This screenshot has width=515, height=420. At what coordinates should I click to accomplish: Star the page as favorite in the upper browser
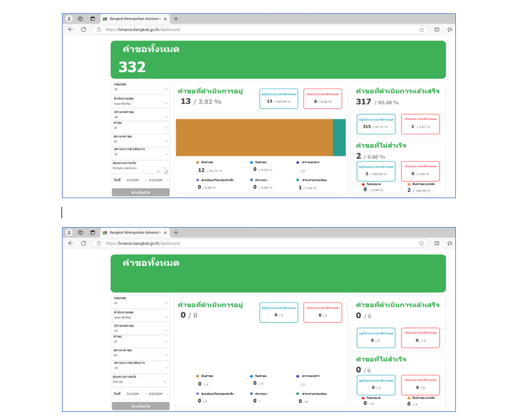pos(422,30)
